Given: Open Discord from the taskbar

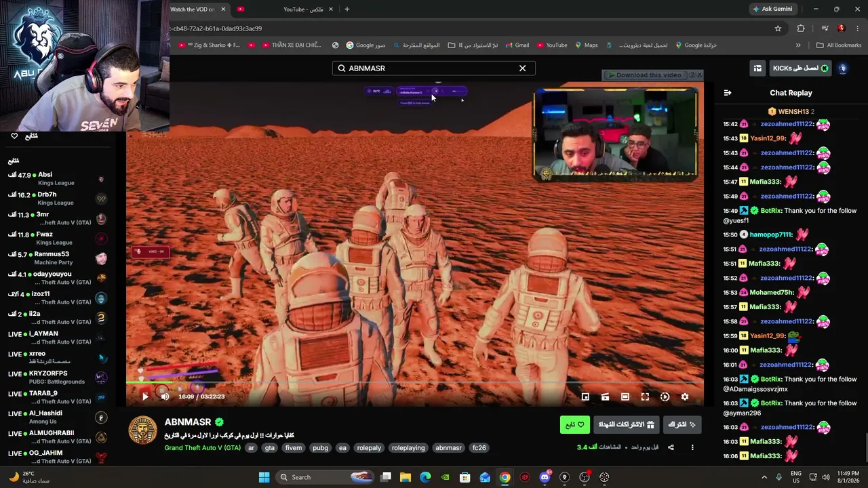Looking at the screenshot, I should pos(545,477).
